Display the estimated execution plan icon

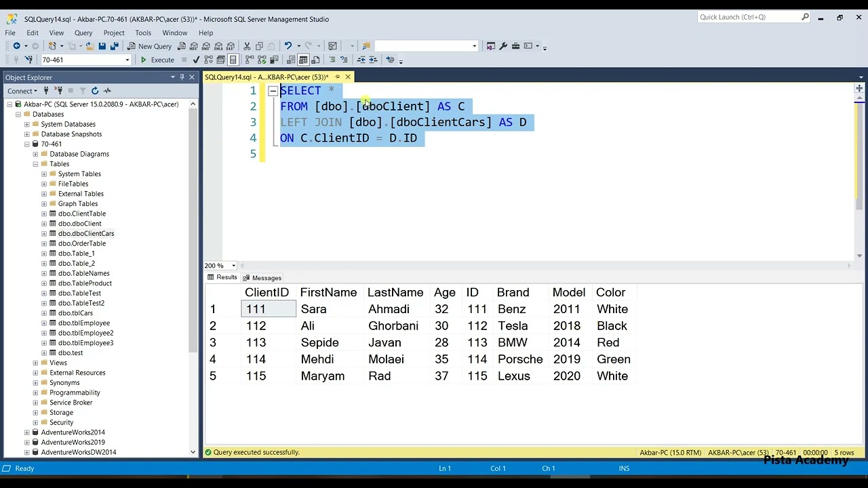[x=208, y=60]
